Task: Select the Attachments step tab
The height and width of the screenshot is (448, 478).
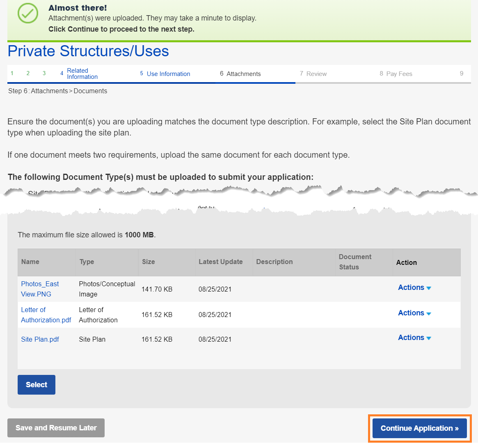Action: tap(243, 74)
